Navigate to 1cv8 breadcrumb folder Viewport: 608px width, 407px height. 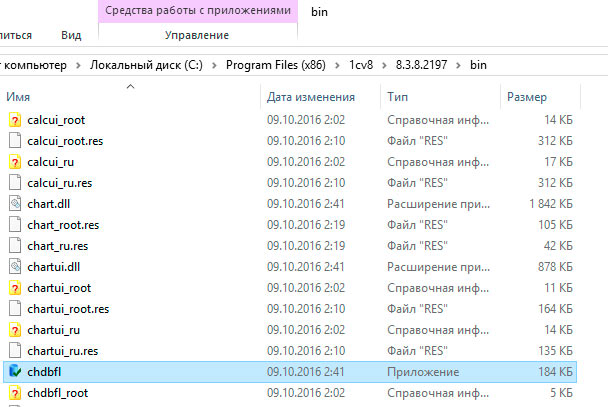361,65
